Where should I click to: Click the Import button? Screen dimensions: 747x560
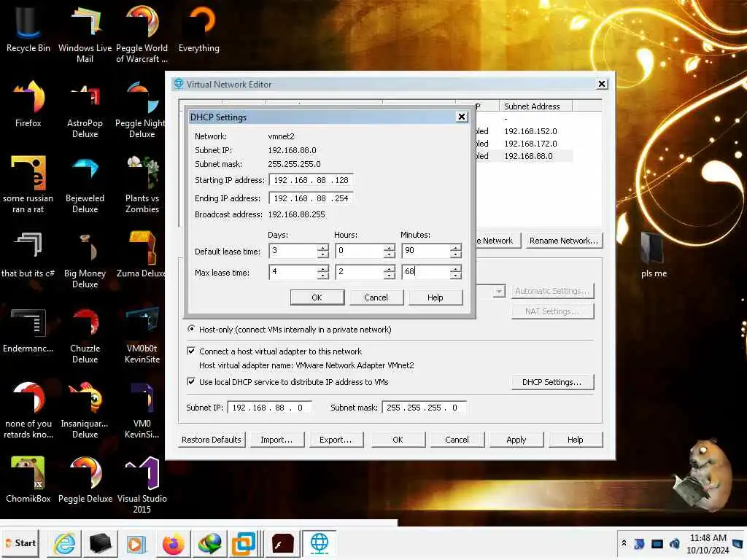click(x=276, y=440)
